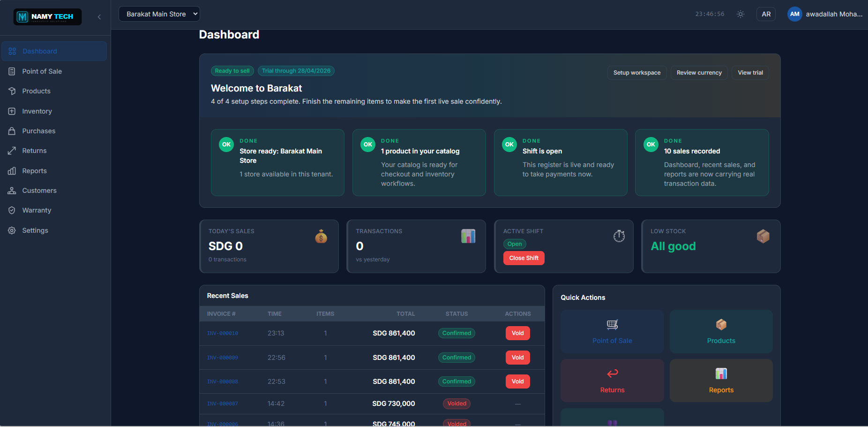Click the Point of Sale calculator icon
This screenshot has width=868, height=427.
pos(12,71)
